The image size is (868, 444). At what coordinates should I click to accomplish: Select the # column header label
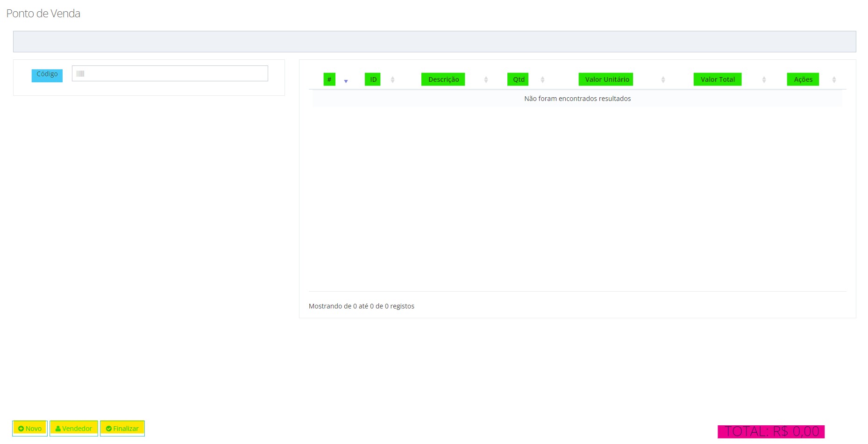click(x=329, y=79)
